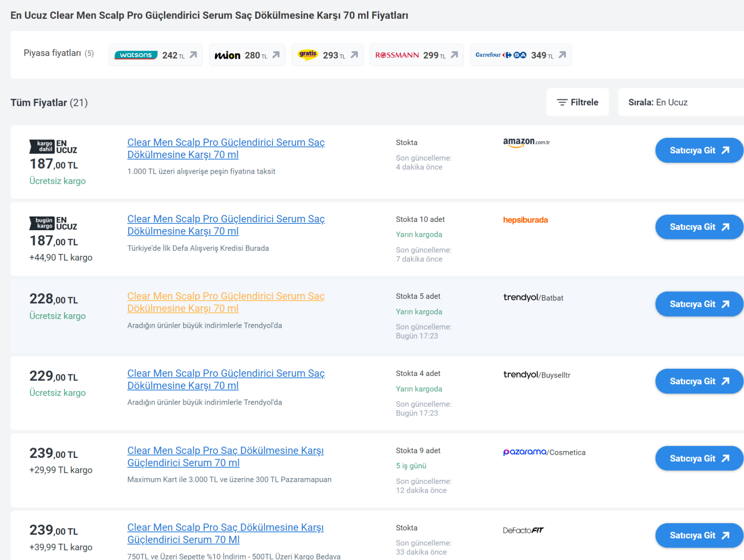Click the Trendyol/Buyselltr seller logo
The height and width of the screenshot is (560, 744).
536,375
